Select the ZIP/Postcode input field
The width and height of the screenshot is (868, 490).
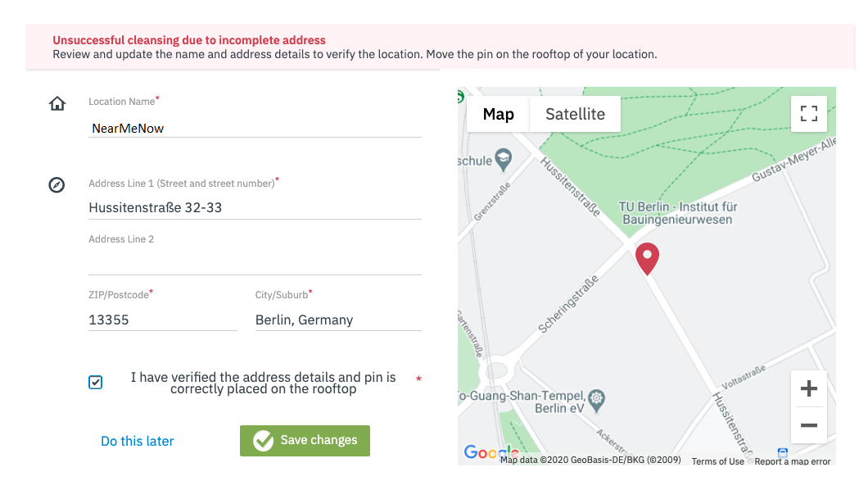click(x=162, y=320)
